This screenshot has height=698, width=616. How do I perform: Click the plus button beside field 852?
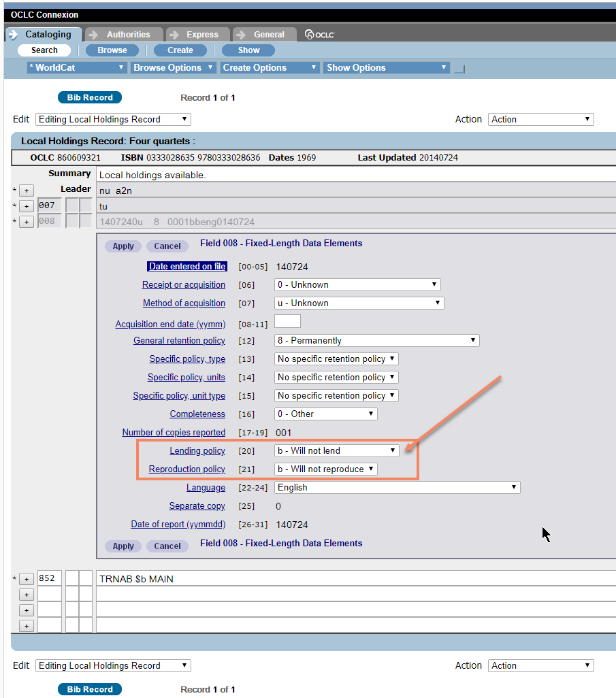[27, 579]
